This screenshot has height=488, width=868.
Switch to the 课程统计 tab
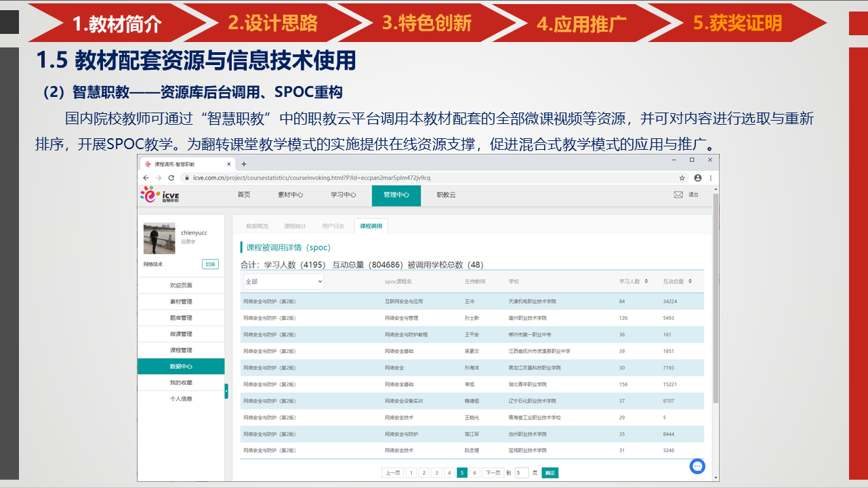coord(295,226)
